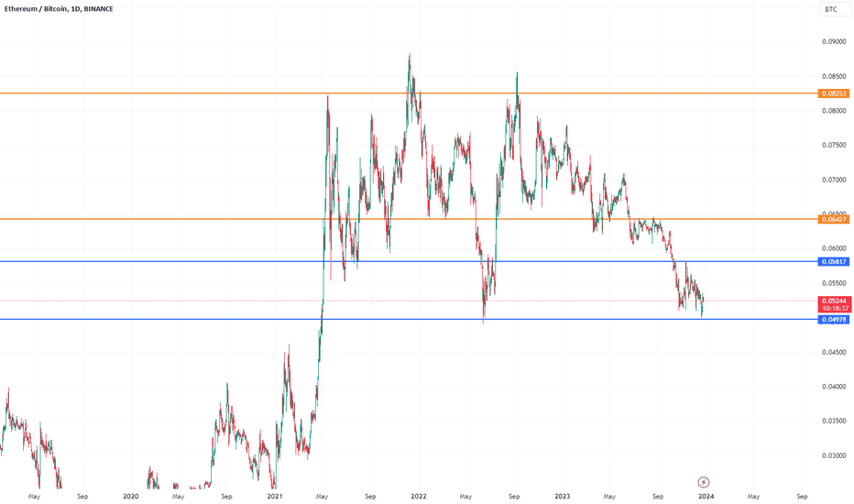Viewport: 854px width, 504px height.
Task: Click the 0.05500 price axis tick
Action: pos(834,283)
